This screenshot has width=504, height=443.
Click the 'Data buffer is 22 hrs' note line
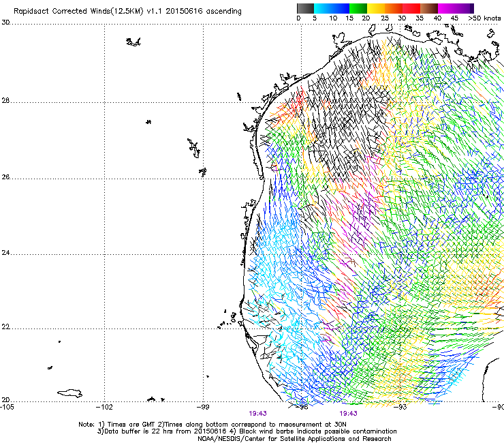tap(247, 431)
